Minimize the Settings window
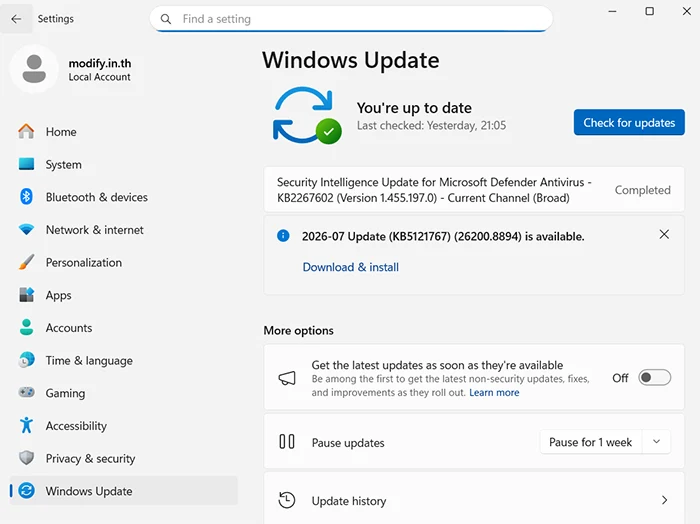This screenshot has width=700, height=524. pyautogui.click(x=612, y=11)
